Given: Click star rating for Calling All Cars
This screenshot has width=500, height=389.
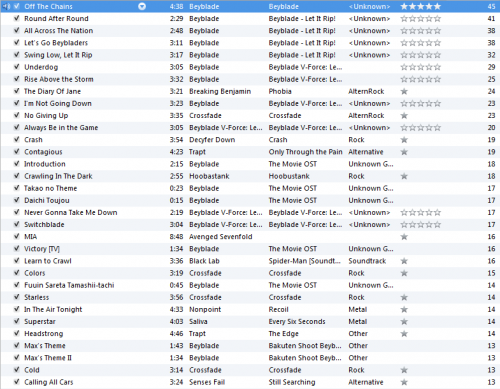Looking at the screenshot, I should [x=404, y=382].
